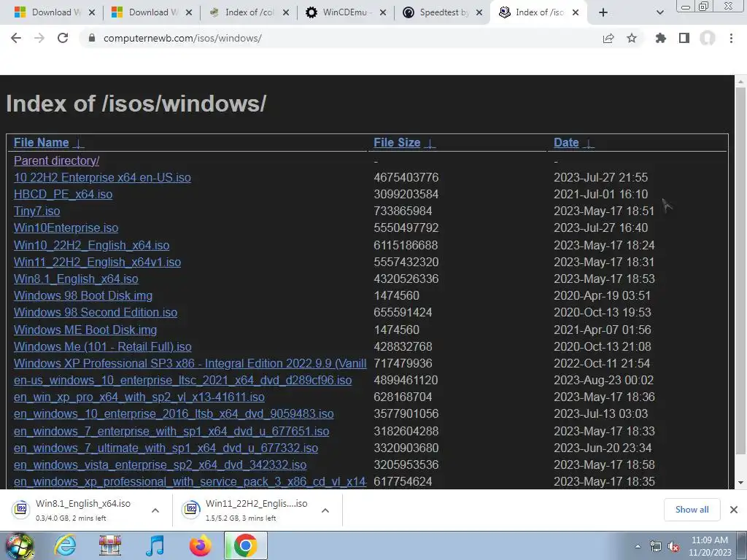Launch Firefox from the taskbar

click(x=201, y=545)
